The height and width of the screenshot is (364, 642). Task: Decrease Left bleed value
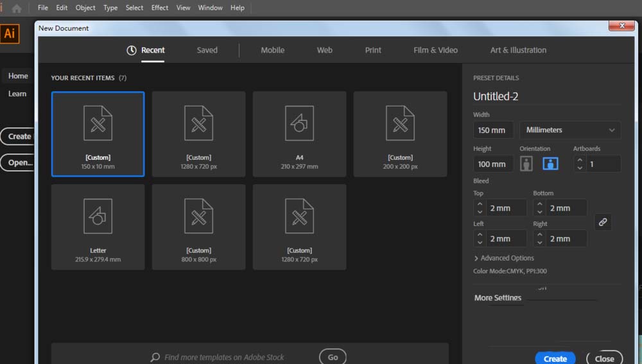(480, 243)
